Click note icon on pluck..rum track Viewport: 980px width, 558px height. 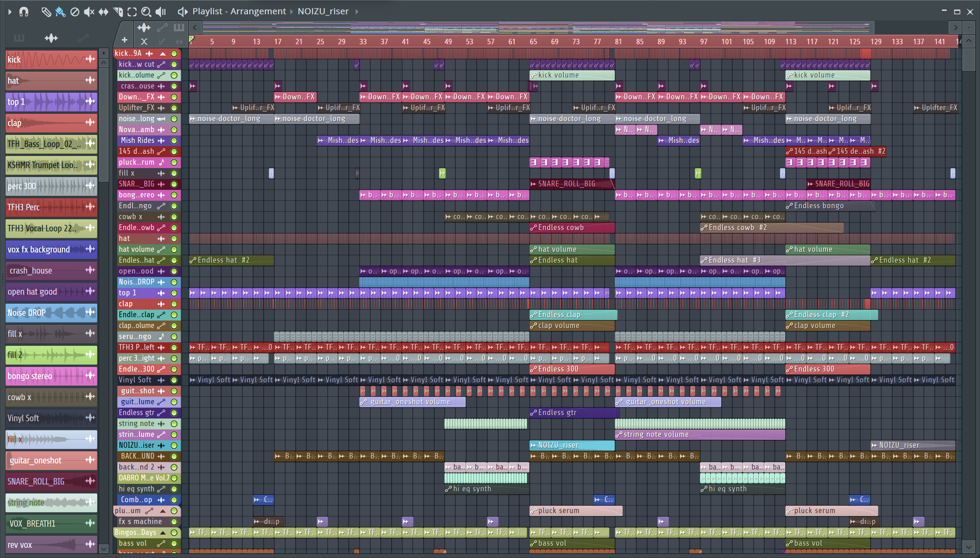161,163
